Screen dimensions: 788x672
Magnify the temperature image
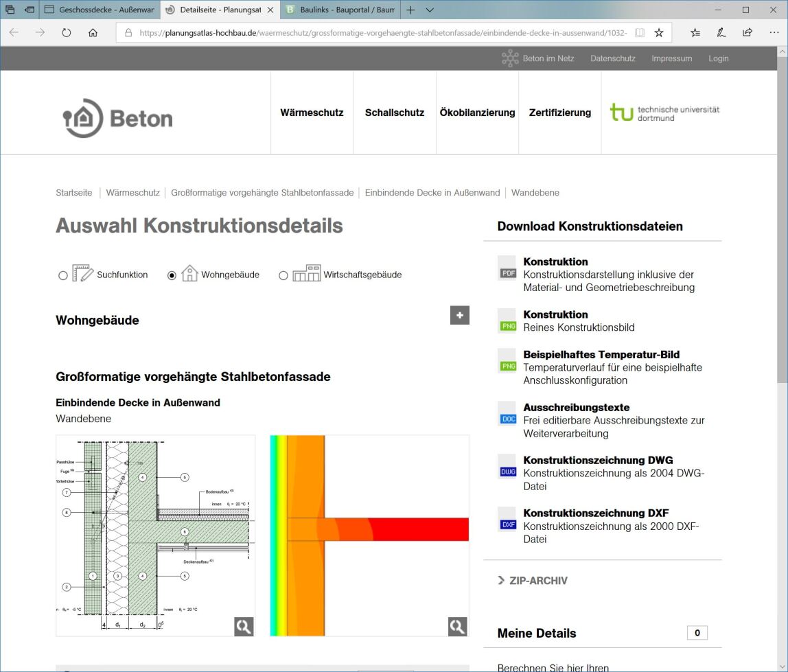tap(457, 626)
